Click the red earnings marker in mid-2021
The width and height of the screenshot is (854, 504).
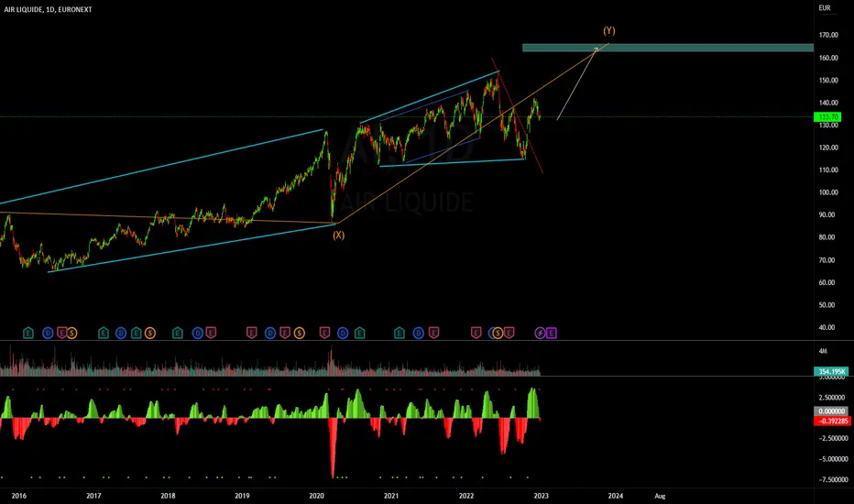[434, 333]
